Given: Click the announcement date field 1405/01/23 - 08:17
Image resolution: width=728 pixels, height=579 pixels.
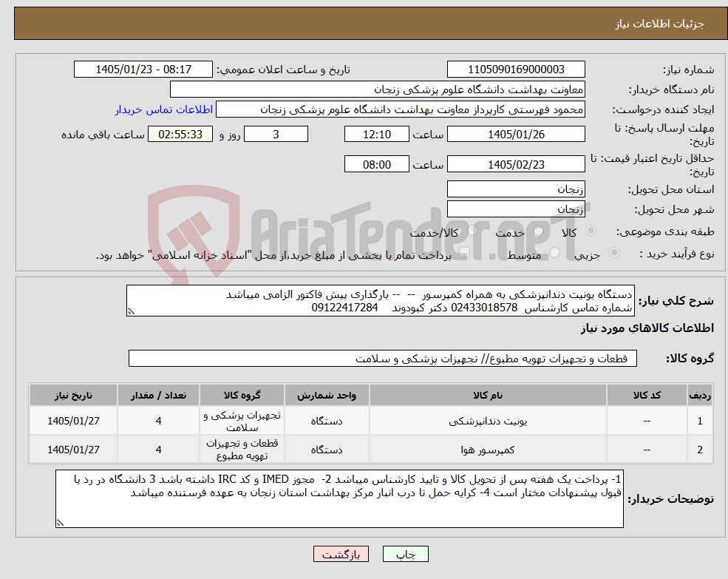Looking at the screenshot, I should click(x=143, y=70).
